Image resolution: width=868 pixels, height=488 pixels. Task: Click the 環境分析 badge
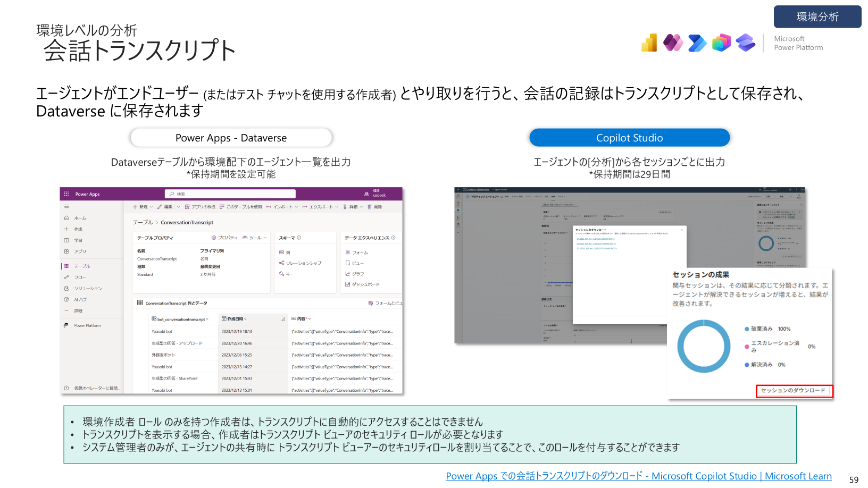pyautogui.click(x=817, y=16)
